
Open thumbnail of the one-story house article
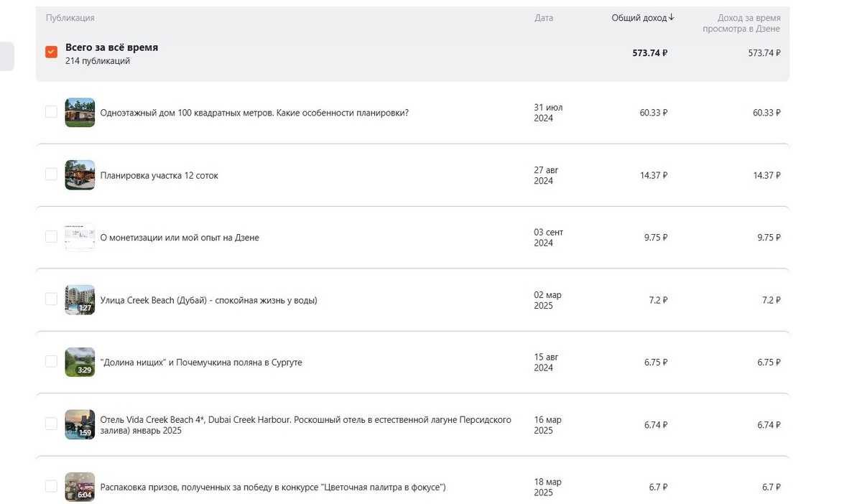tap(80, 113)
